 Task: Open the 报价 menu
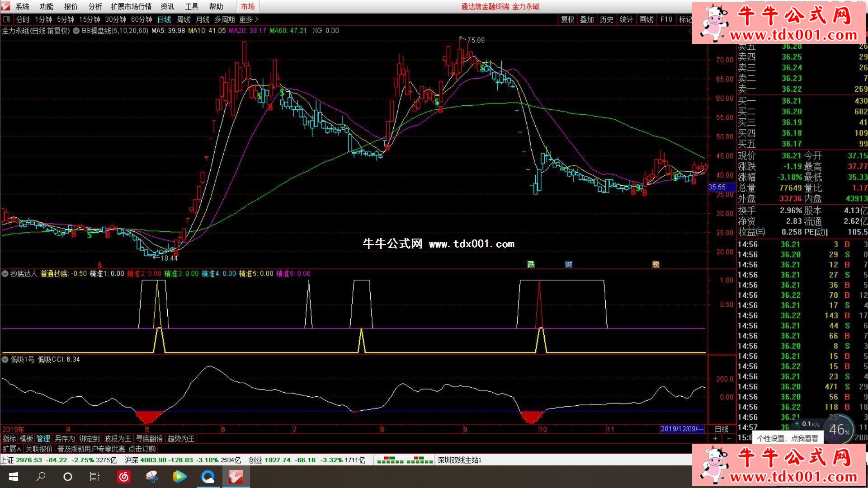(x=71, y=6)
